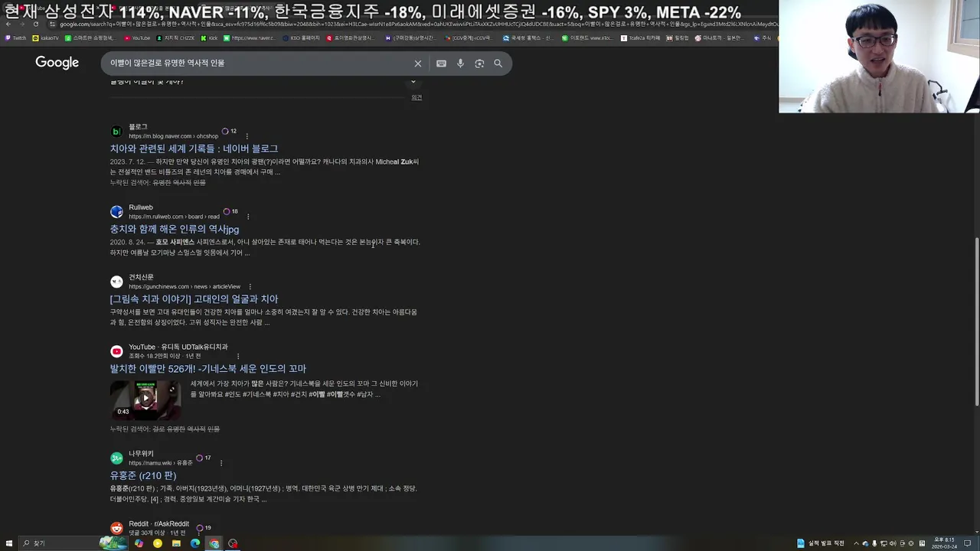Open the kakaoTV bookmark
The width and height of the screenshot is (980, 551).
point(46,37)
